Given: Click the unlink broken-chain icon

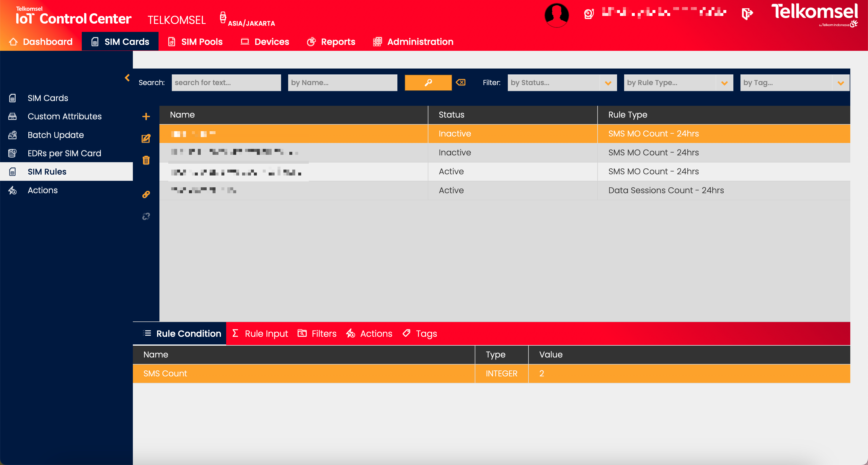Looking at the screenshot, I should click(x=146, y=216).
